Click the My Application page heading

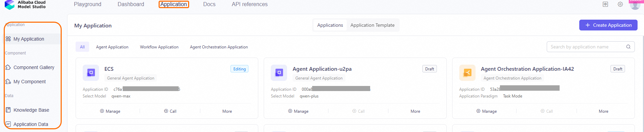click(93, 25)
